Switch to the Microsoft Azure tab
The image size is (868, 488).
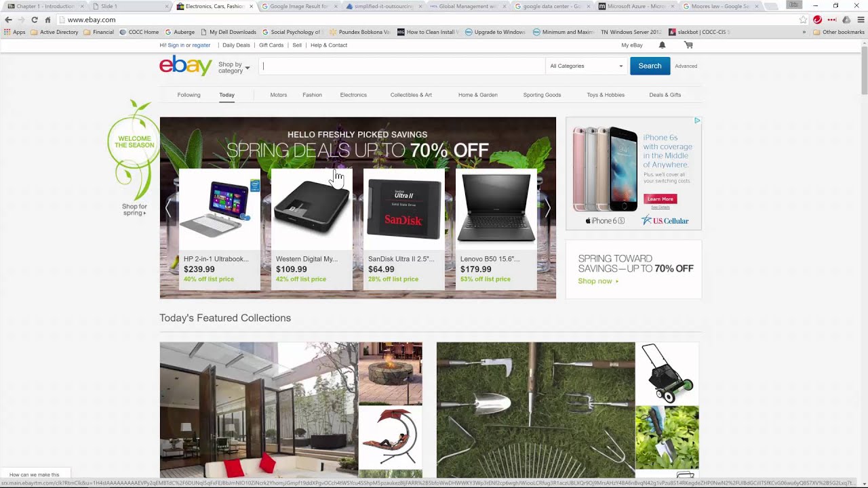point(637,6)
